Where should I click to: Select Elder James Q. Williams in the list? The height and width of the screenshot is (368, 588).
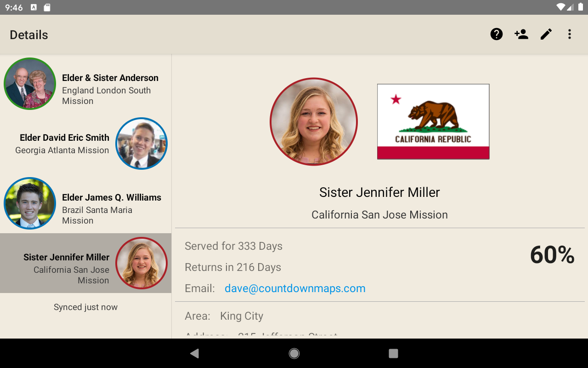tap(86, 203)
